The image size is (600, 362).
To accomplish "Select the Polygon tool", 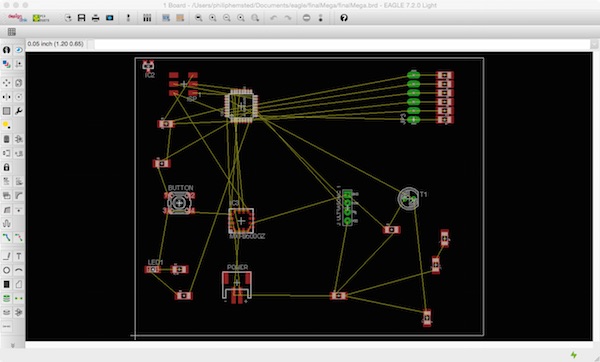I will click(18, 284).
